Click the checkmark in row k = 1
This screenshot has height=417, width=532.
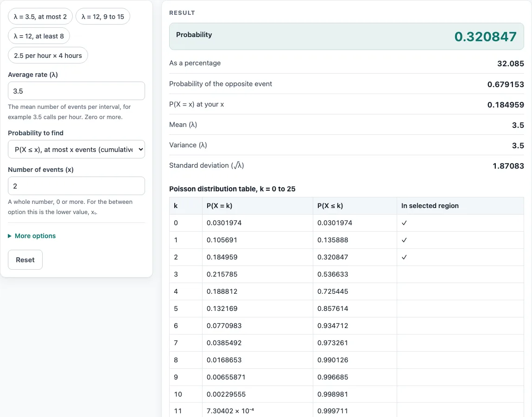pyautogui.click(x=404, y=240)
